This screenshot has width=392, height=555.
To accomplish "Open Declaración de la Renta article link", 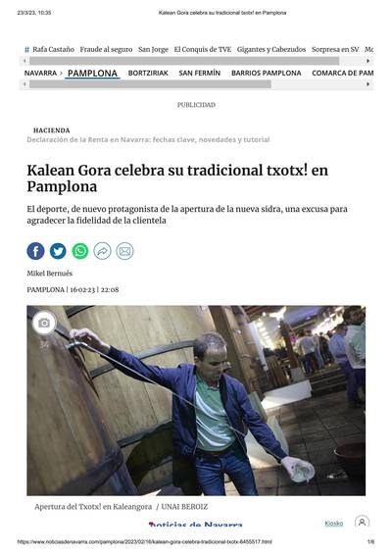I will click(x=148, y=140).
